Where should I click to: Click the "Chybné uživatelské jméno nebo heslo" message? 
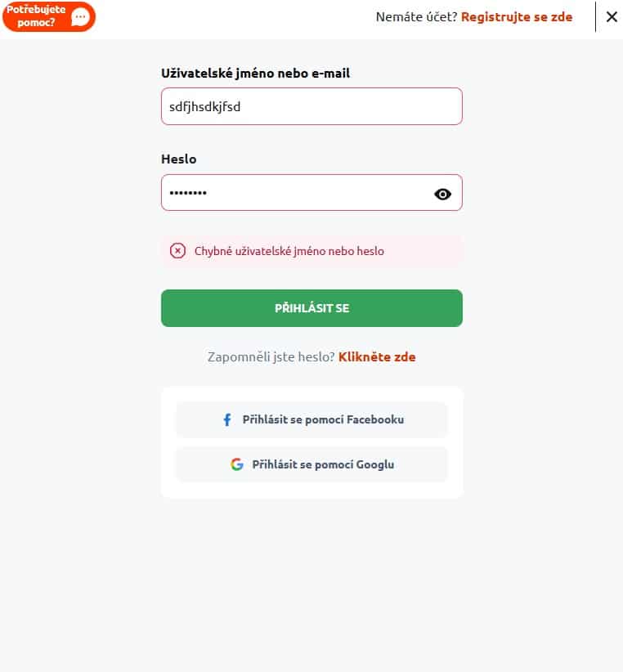(x=289, y=251)
